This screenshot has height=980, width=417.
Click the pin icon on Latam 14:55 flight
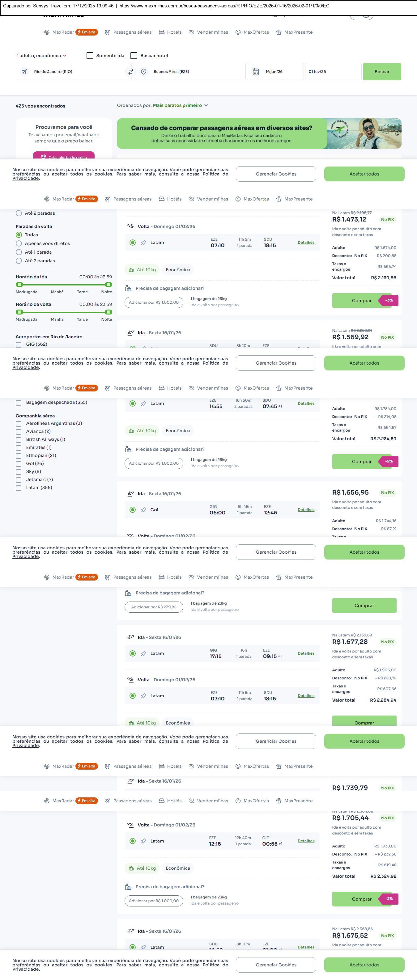[143, 403]
